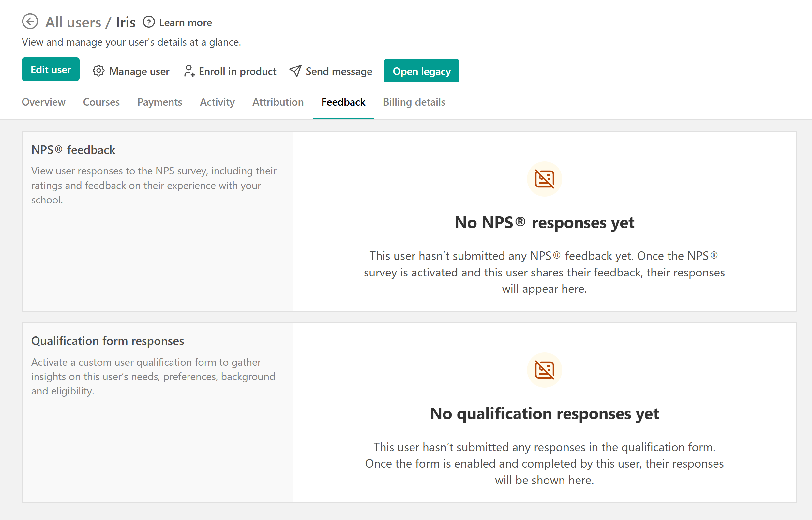Click the Send message paper plane icon
This screenshot has height=520, width=812.
[295, 71]
